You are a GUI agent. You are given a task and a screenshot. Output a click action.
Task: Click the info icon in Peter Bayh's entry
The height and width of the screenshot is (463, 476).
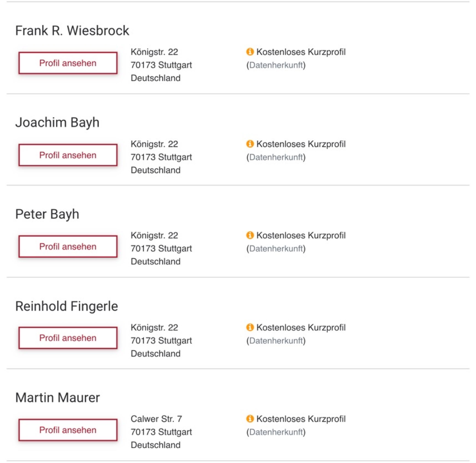click(x=250, y=235)
